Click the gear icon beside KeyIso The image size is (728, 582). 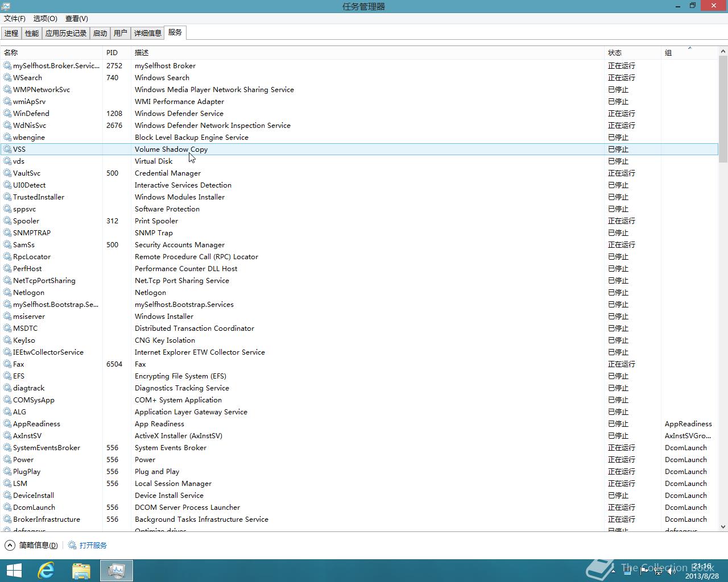[x=7, y=340]
